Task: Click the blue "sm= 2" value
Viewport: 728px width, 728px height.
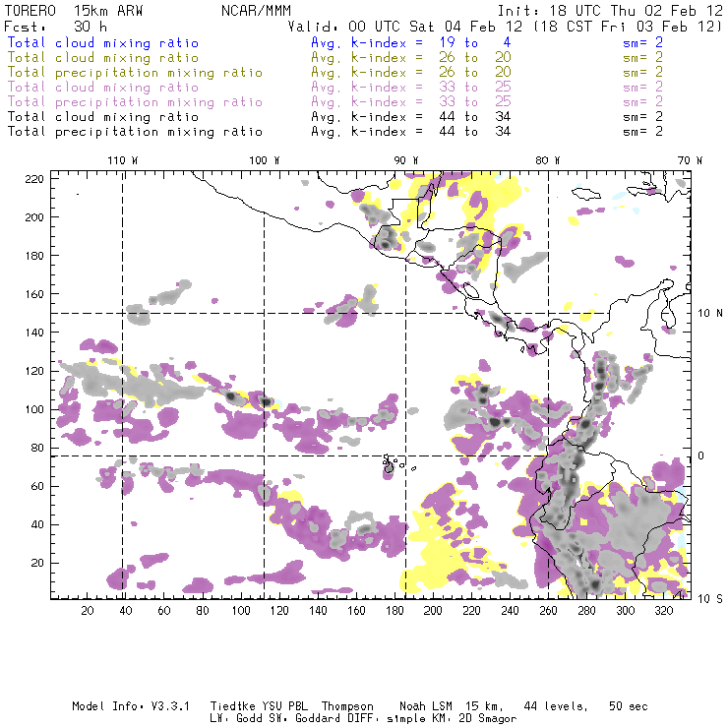Action: click(x=643, y=42)
